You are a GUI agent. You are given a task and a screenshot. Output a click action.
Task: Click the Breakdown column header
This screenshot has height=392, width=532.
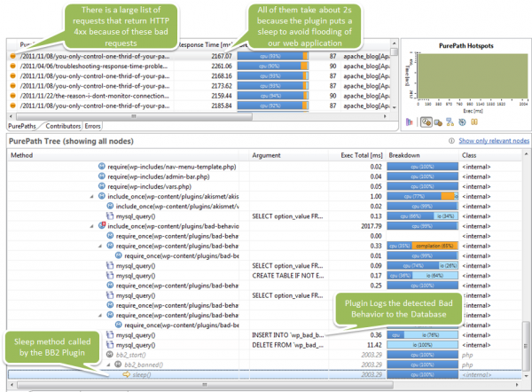tap(404, 155)
